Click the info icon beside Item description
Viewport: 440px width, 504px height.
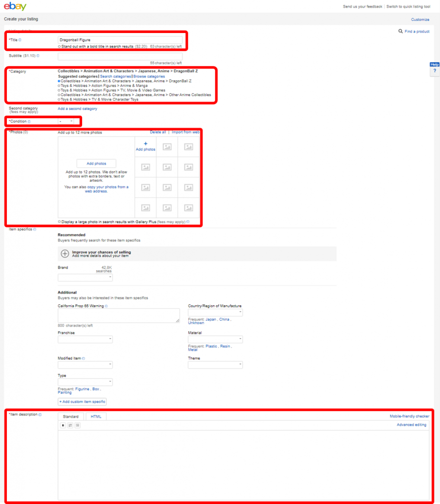[40, 414]
